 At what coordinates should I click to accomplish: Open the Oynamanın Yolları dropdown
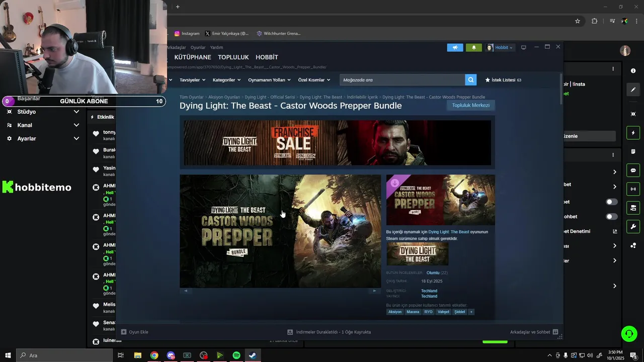pos(269,80)
